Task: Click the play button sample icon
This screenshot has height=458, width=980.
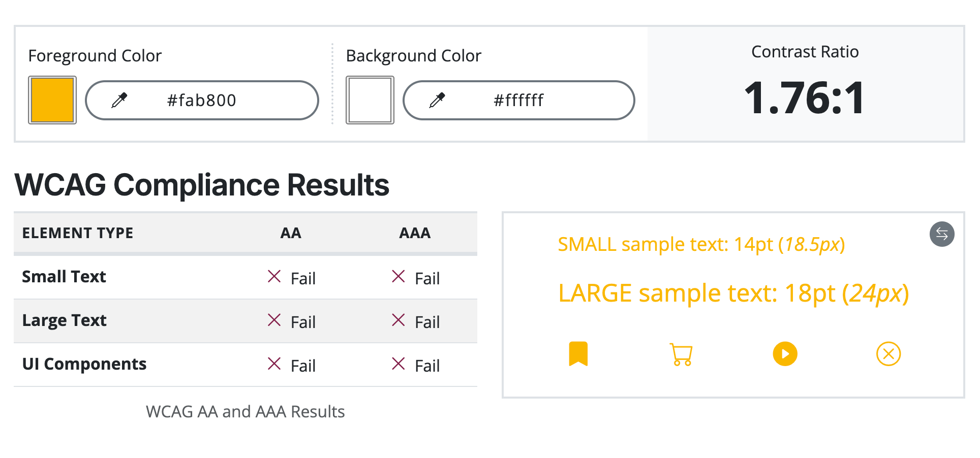Action: (x=785, y=354)
